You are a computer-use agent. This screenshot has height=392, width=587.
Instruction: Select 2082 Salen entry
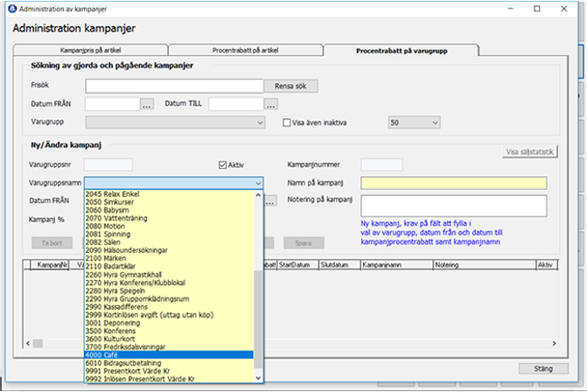coord(169,242)
